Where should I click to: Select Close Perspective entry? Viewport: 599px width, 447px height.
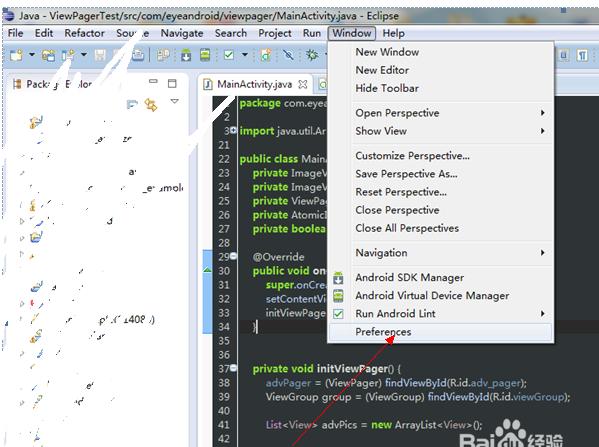[441, 210]
